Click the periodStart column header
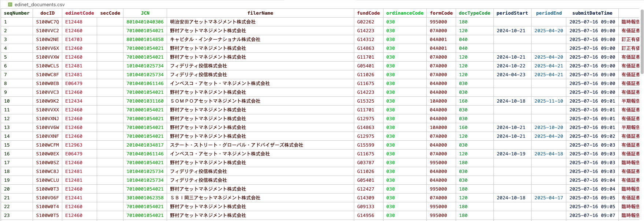This screenshot has height=221, width=644. coord(512,13)
